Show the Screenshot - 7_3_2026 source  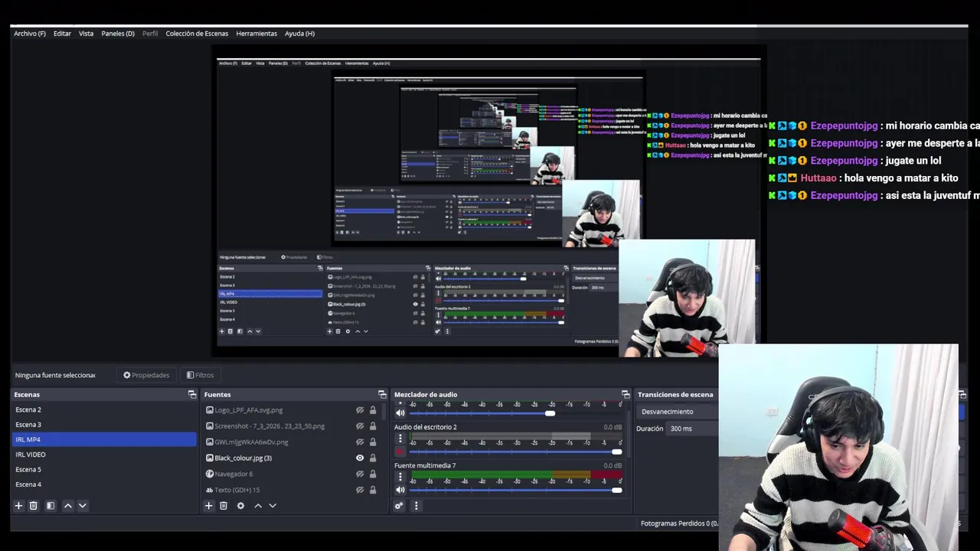pyautogui.click(x=360, y=426)
